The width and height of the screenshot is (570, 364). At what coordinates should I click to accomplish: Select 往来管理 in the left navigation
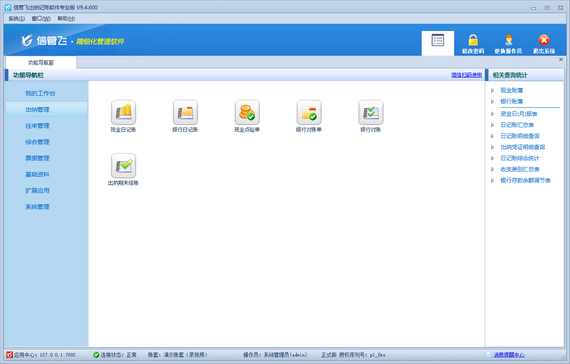pos(37,126)
